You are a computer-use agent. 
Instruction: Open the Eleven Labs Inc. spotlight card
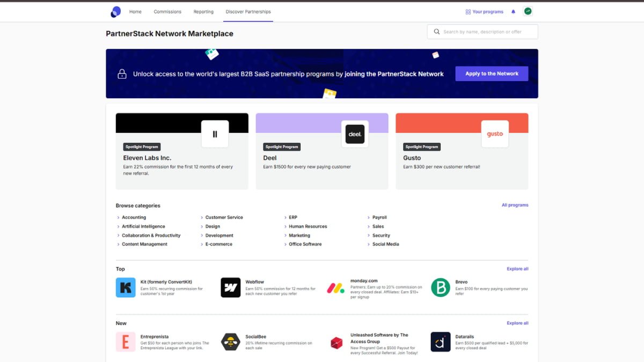(x=182, y=151)
